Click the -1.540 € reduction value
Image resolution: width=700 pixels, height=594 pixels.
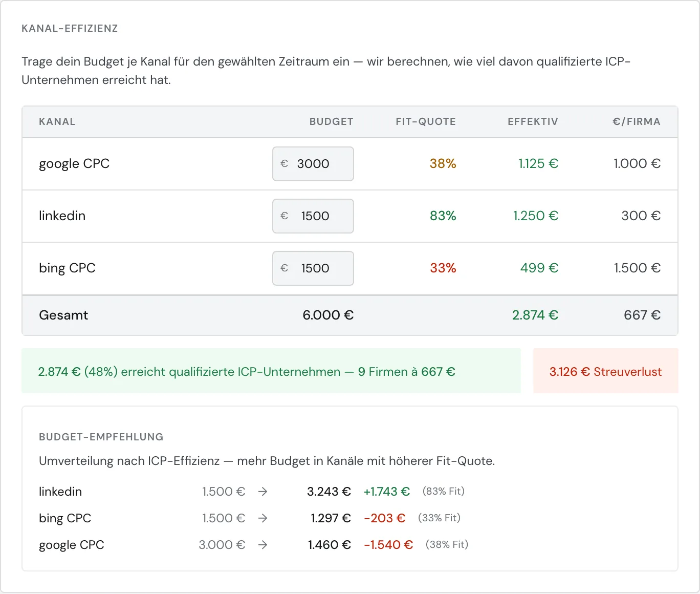[388, 545]
